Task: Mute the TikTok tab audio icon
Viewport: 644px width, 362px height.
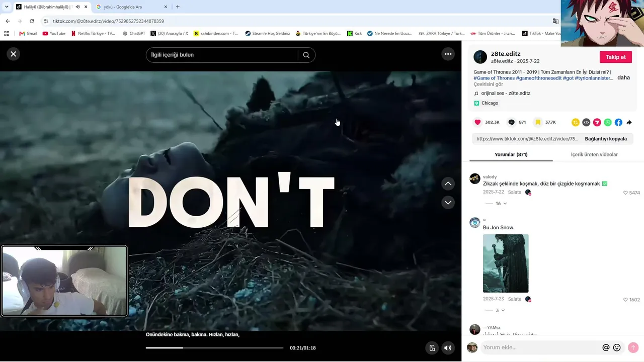Action: 77,7
